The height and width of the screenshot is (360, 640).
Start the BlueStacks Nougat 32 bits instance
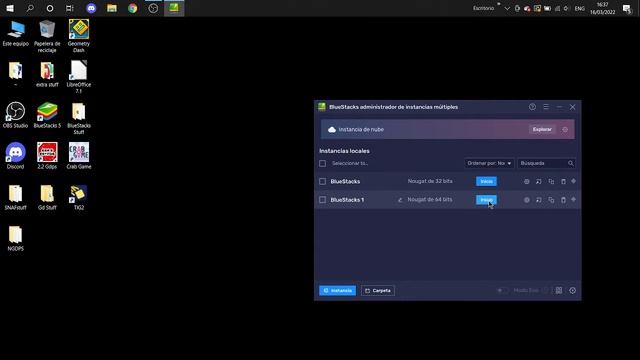tap(486, 181)
